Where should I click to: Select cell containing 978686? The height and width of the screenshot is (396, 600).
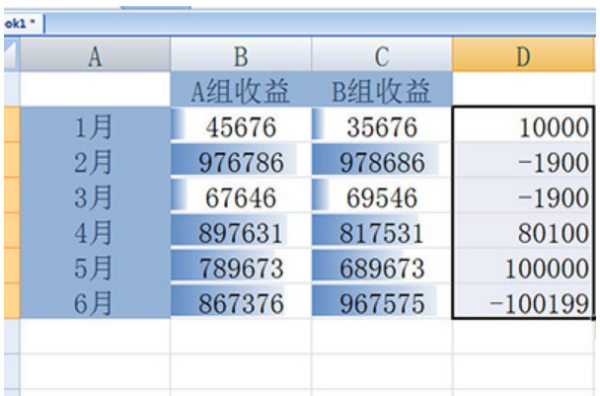(x=382, y=160)
